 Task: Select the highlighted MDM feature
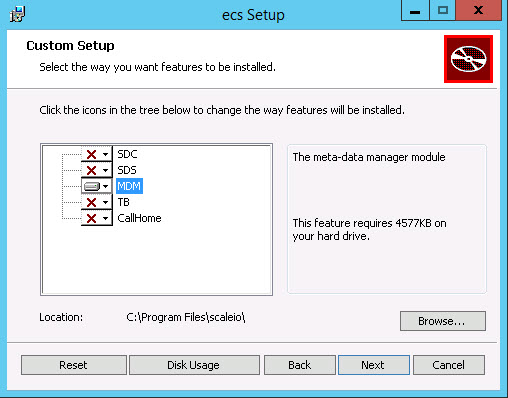tap(129, 186)
